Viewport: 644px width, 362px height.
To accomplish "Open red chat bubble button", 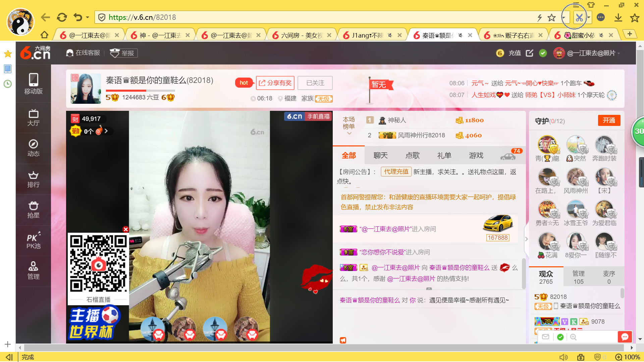I will tap(625, 337).
